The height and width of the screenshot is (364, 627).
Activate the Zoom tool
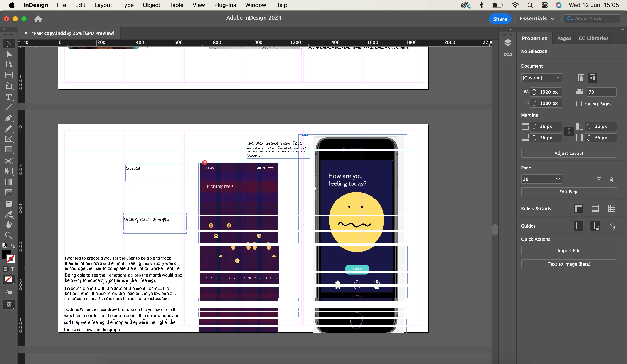coord(9,235)
